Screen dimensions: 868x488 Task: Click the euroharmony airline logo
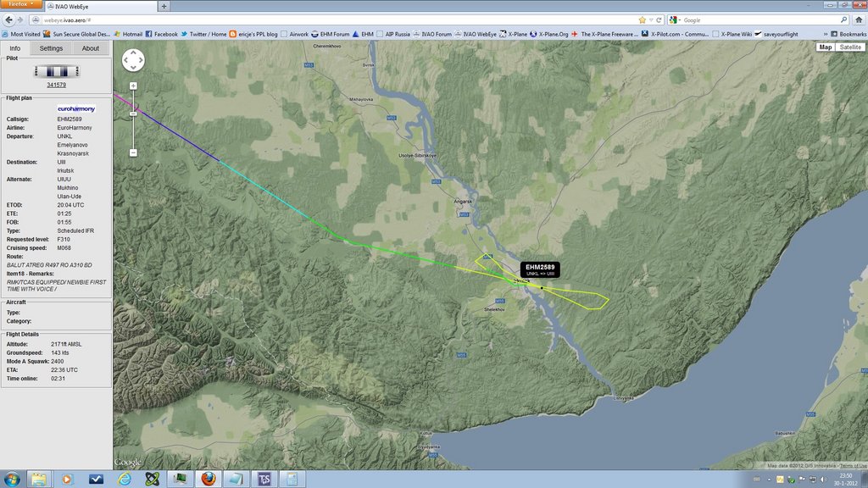click(76, 109)
